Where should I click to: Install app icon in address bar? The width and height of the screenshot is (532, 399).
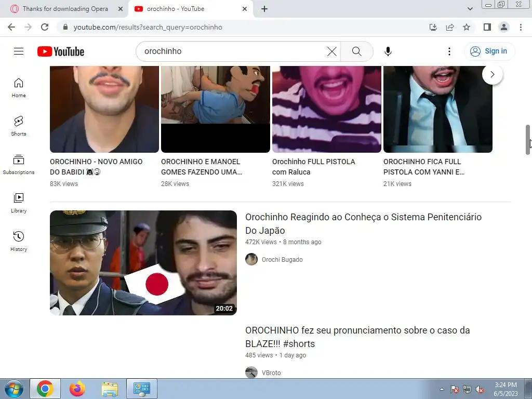(433, 27)
